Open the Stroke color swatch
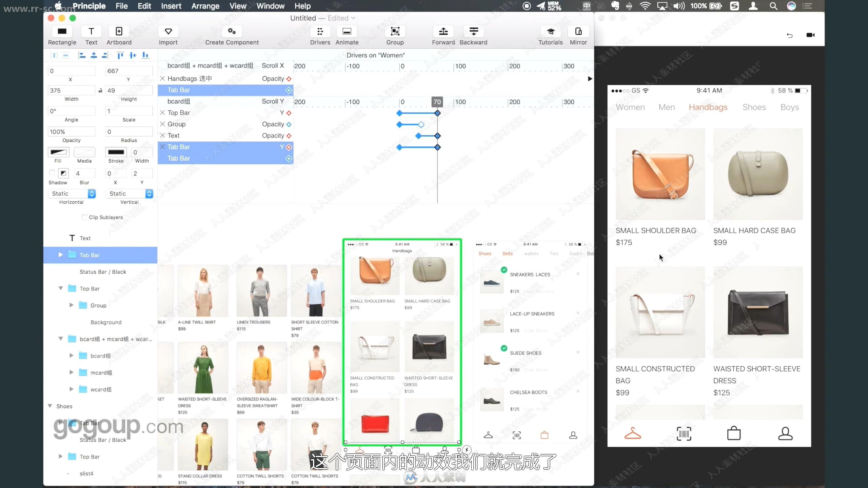868x488 pixels. [x=116, y=152]
